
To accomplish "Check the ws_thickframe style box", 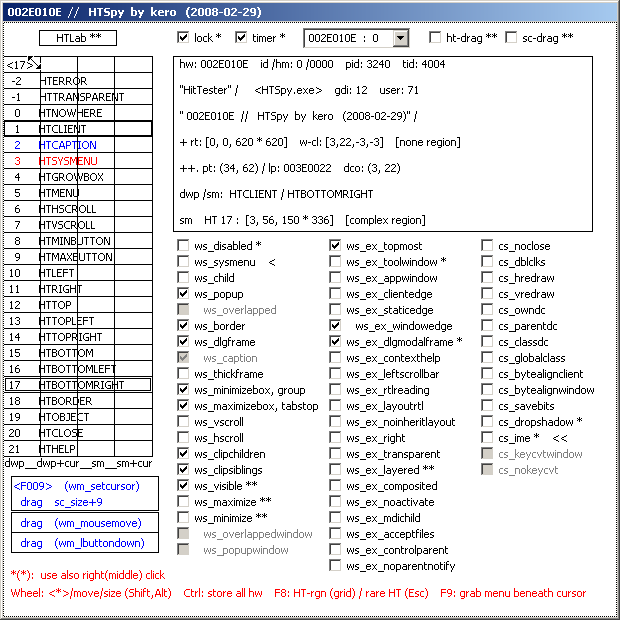I will 184,374.
